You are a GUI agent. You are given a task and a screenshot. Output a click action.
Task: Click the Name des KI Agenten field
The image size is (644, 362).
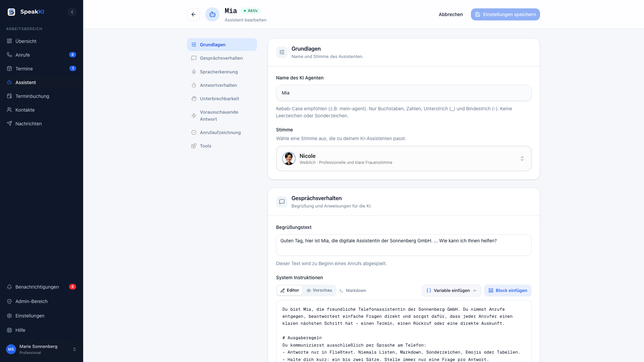[x=404, y=93]
